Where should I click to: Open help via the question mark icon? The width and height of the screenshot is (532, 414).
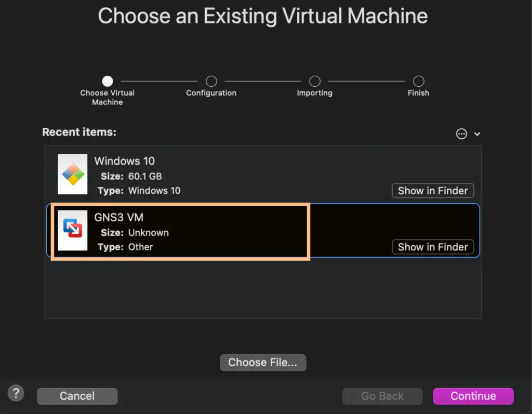click(x=16, y=393)
